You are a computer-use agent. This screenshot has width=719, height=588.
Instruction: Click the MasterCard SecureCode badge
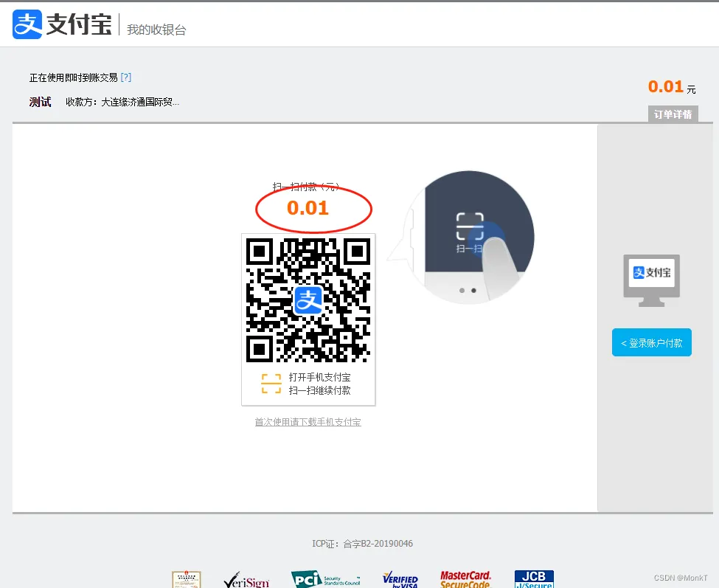pos(465,579)
